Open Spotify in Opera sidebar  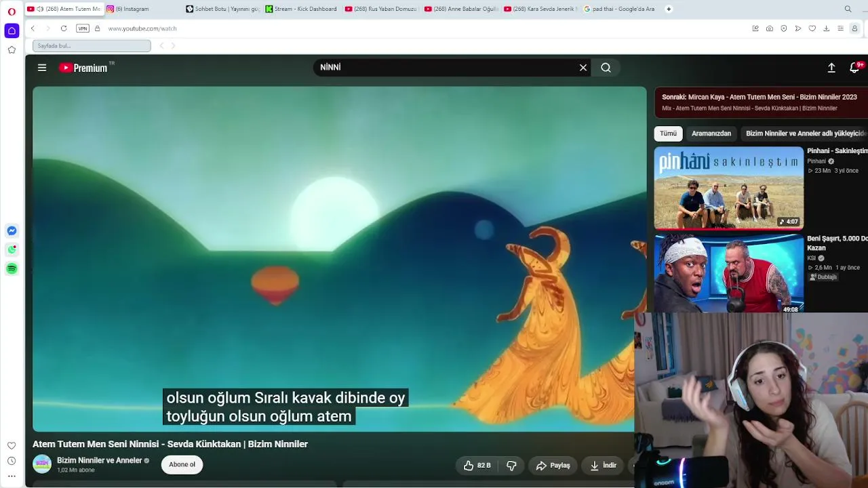(12, 269)
